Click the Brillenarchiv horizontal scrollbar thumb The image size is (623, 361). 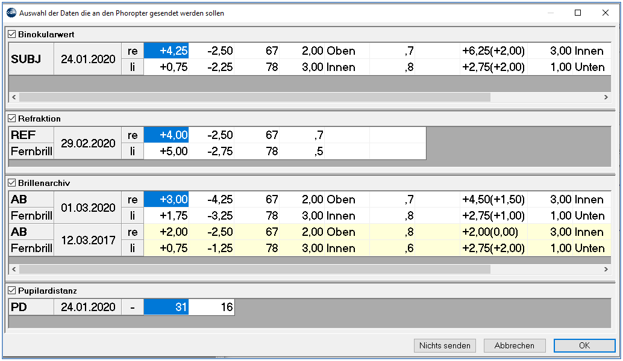click(255, 269)
